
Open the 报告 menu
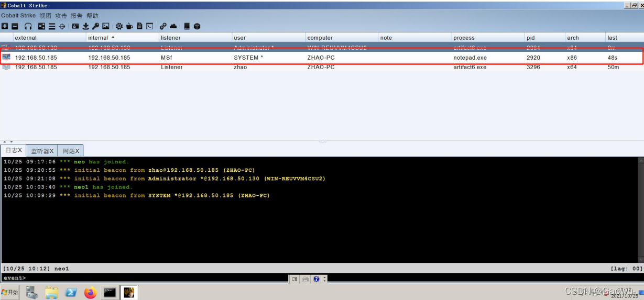[x=77, y=16]
